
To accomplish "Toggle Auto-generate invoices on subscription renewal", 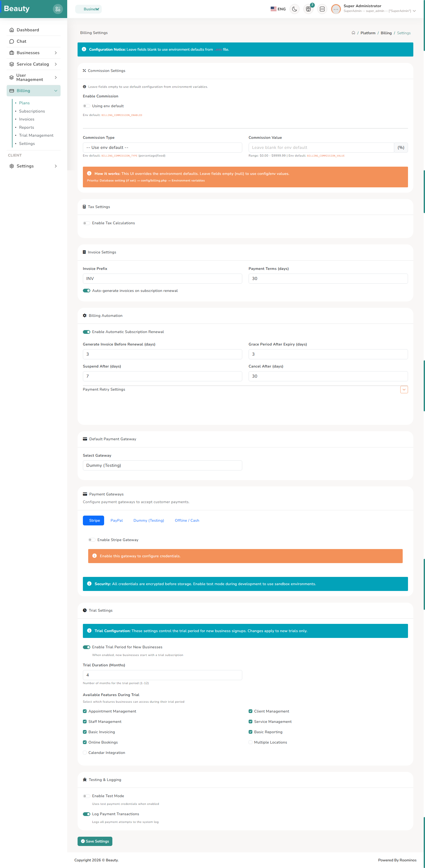I will click(86, 291).
